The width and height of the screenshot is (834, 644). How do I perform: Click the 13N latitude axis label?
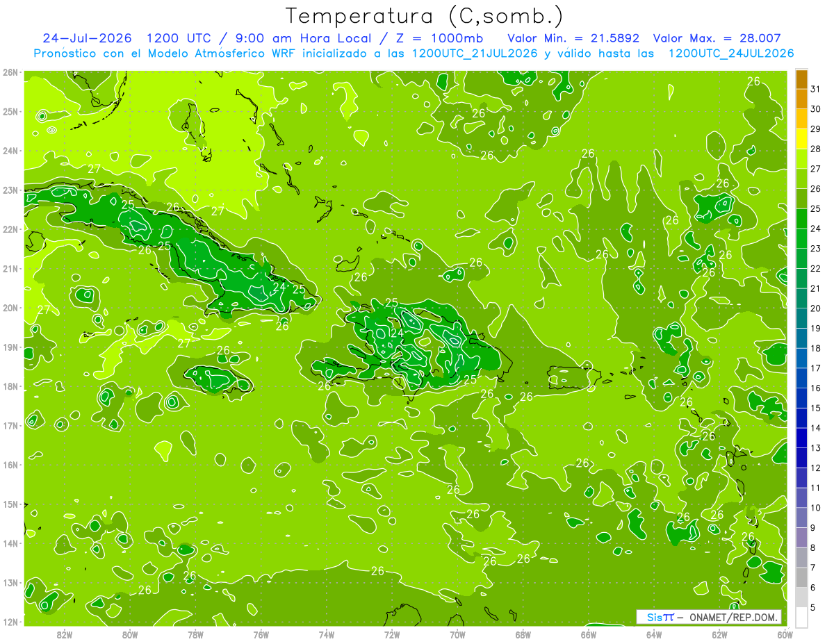pos(10,583)
